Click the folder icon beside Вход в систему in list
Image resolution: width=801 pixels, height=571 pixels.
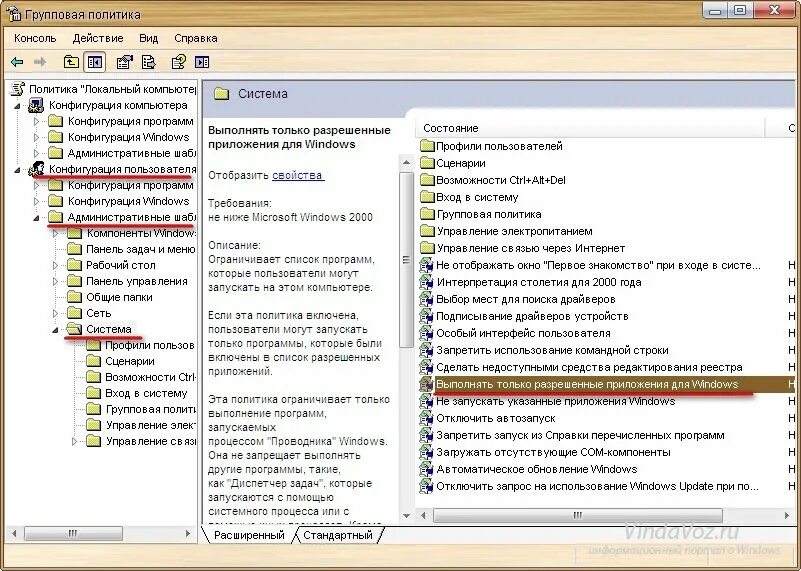point(427,197)
